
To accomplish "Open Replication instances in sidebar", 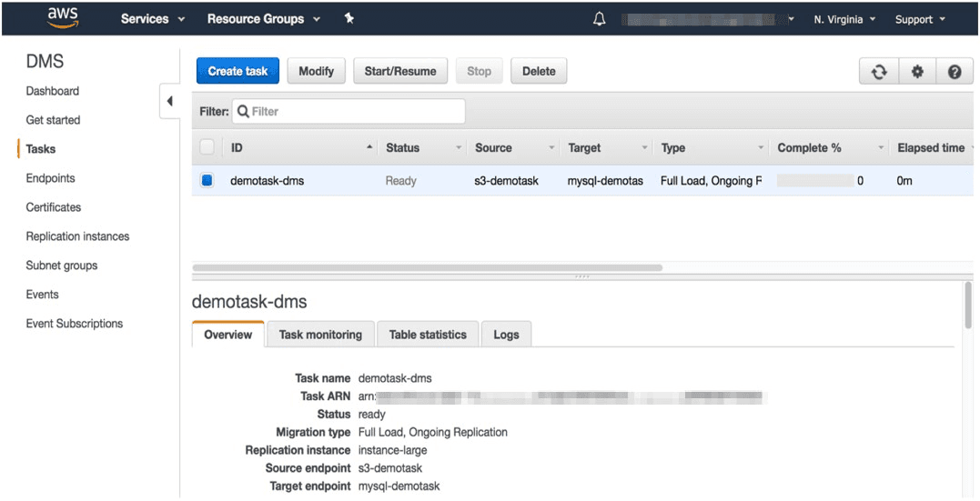I will 77,236.
